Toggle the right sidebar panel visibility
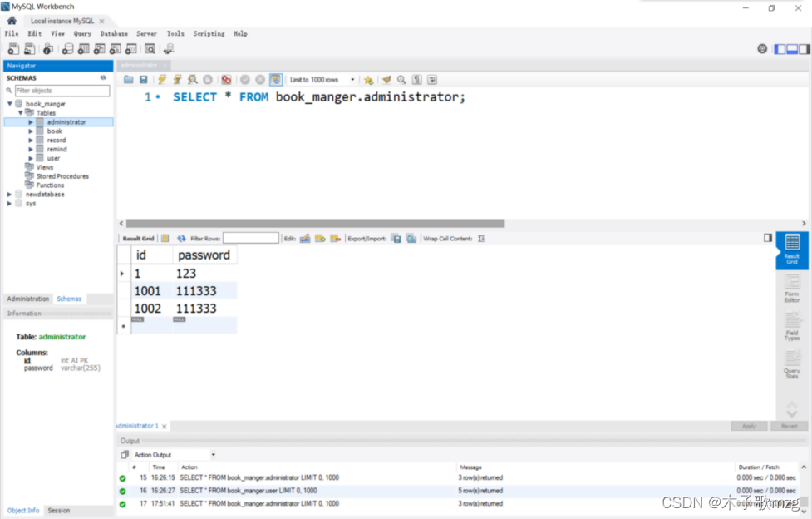Viewport: 812px width, 519px height. (x=804, y=49)
